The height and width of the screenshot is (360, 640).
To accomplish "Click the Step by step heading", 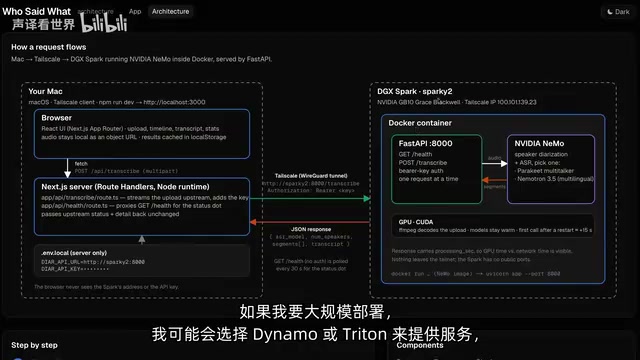I will tap(34, 345).
